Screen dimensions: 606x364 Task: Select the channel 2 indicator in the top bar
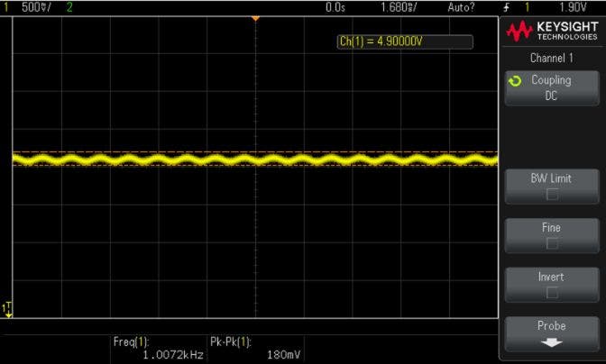click(69, 7)
